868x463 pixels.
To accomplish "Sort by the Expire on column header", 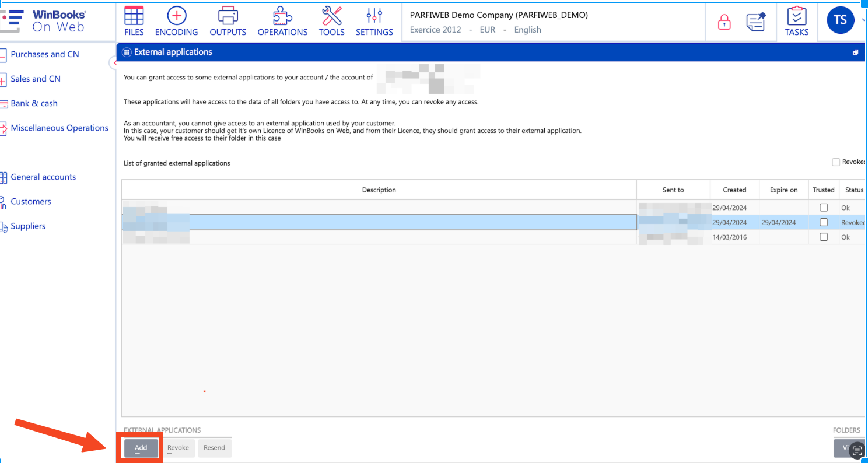I will coord(783,190).
